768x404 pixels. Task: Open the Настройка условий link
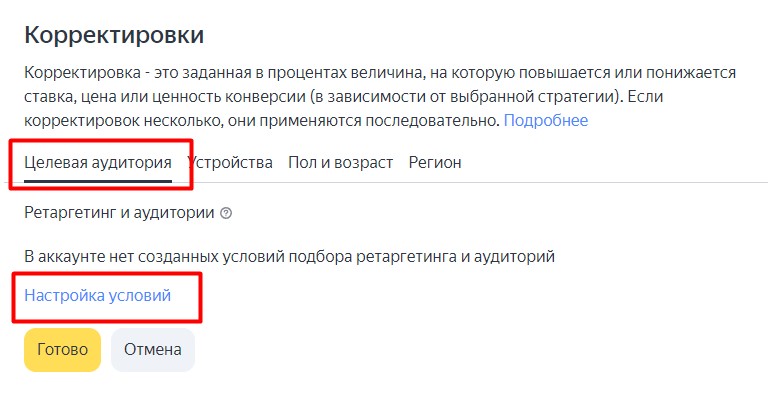tap(98, 295)
